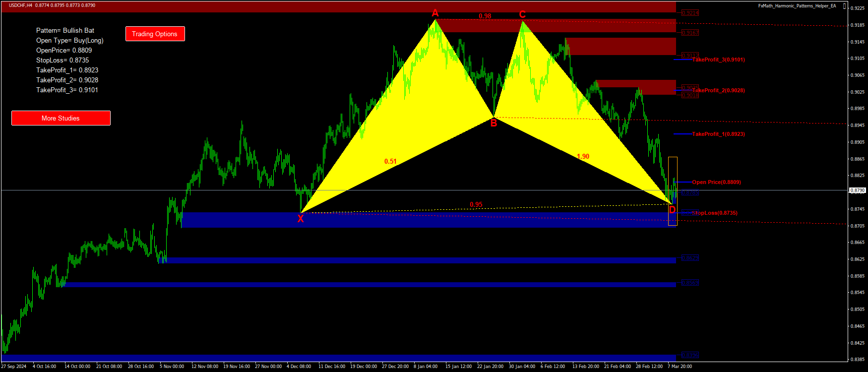
Task: Select the red B pattern point marker
Action: coord(494,124)
